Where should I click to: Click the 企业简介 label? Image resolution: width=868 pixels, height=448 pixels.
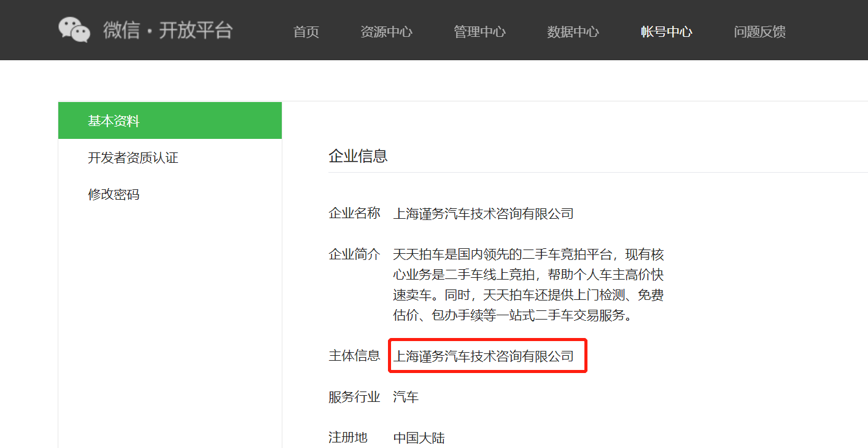click(x=354, y=254)
